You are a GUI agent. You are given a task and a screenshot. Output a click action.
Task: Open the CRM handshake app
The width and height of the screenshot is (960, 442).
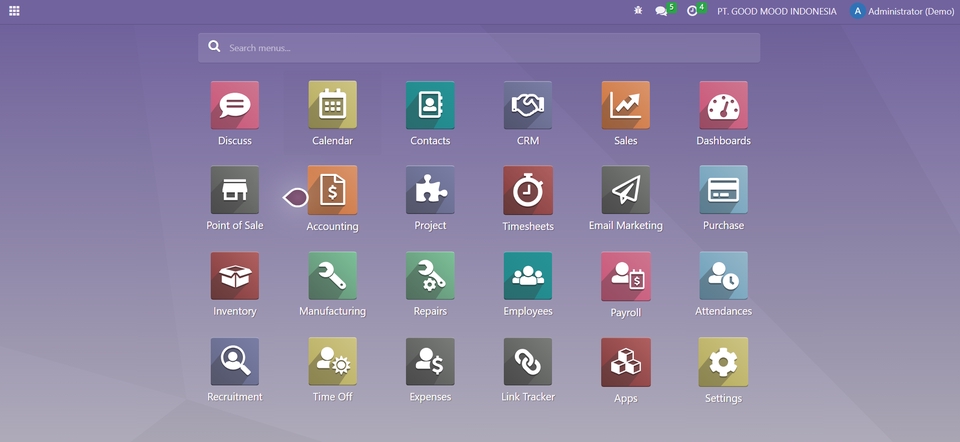coord(528,105)
